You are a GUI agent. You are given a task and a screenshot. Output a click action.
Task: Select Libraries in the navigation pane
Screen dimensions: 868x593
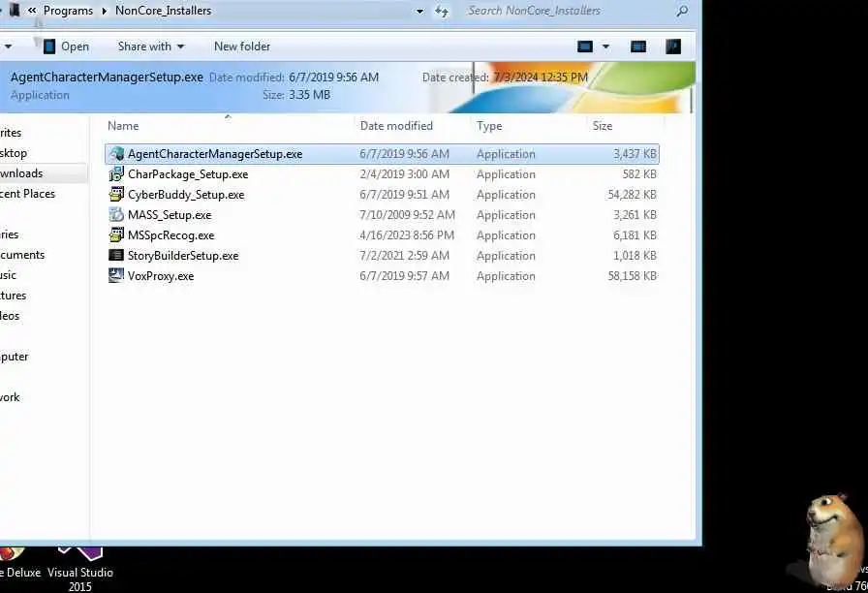pos(10,234)
